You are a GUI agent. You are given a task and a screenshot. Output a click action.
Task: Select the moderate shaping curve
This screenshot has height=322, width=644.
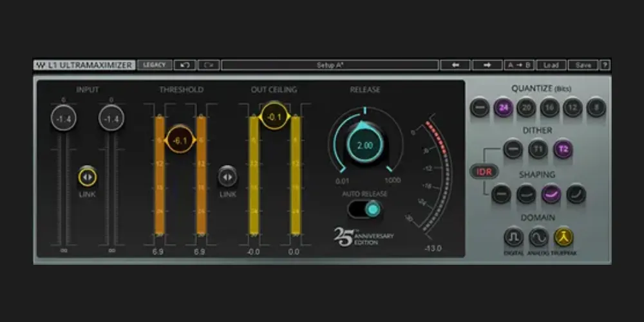(x=527, y=194)
